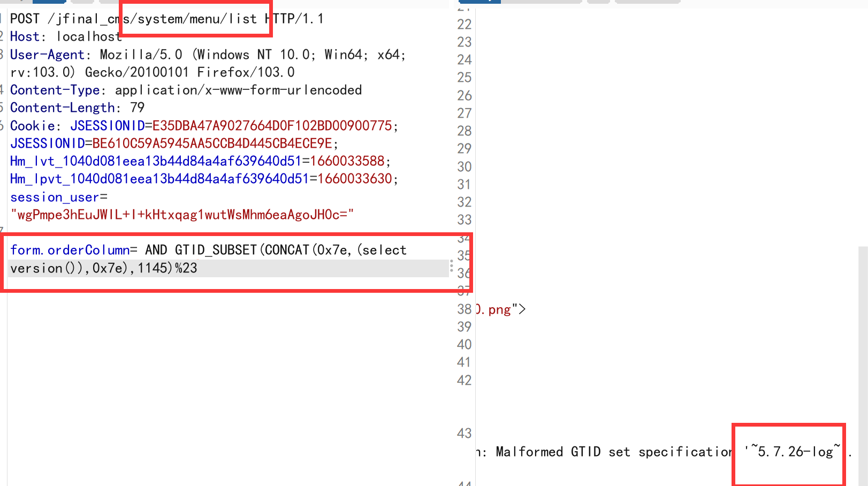Click response line number 28
Screen dimensions: 868x486
tap(465, 131)
